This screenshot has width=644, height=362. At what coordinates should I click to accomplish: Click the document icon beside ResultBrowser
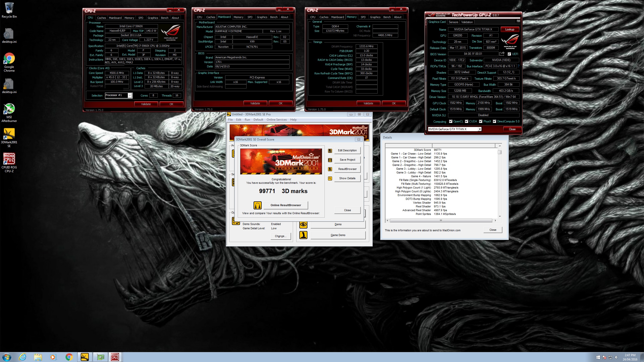point(330,169)
